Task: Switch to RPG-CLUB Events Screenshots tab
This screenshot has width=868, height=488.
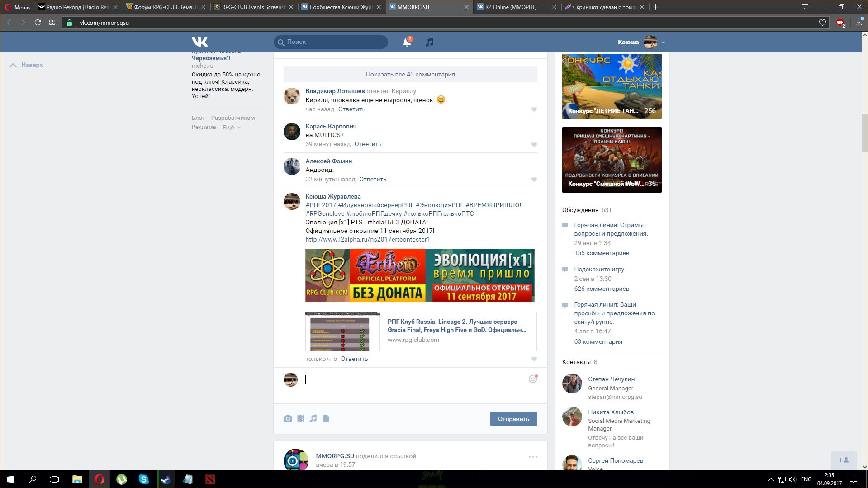Action: 253,7
